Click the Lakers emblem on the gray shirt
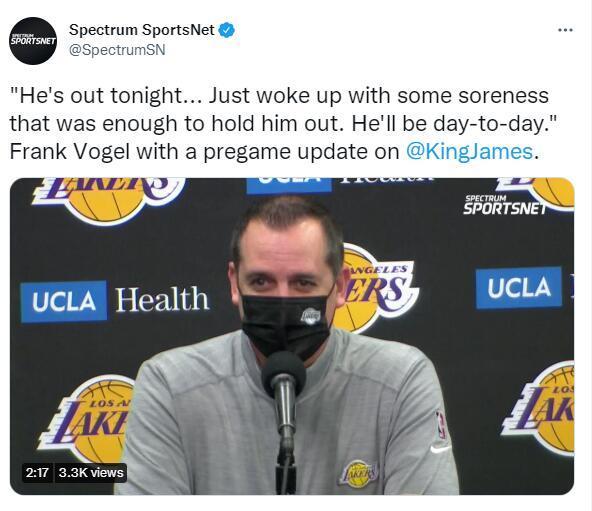592x511 pixels. [359, 474]
